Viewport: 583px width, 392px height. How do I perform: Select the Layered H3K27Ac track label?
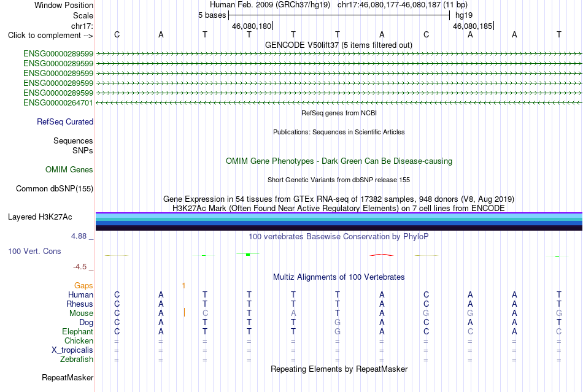click(x=40, y=217)
